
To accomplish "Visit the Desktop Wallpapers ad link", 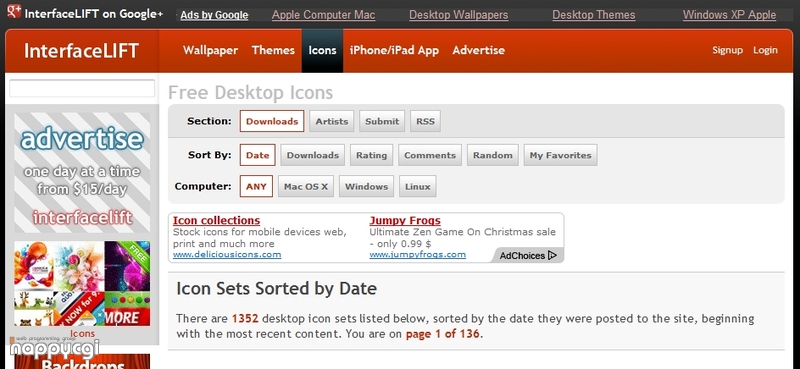I will (459, 15).
